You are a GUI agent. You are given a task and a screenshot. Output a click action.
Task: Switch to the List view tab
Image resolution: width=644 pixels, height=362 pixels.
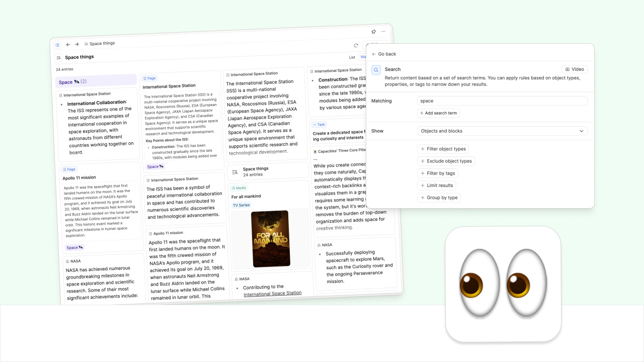pos(352,57)
